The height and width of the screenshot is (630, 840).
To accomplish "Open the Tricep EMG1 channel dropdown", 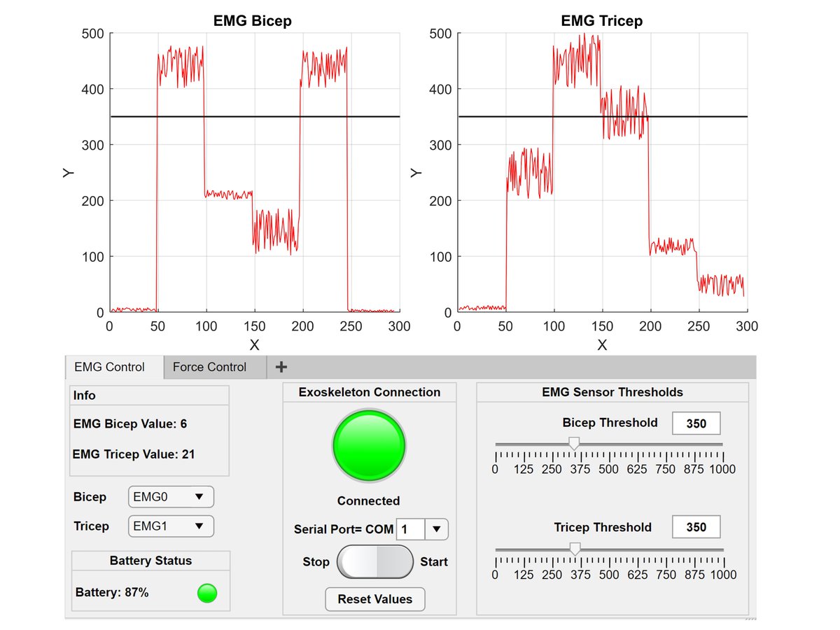I will click(x=171, y=526).
